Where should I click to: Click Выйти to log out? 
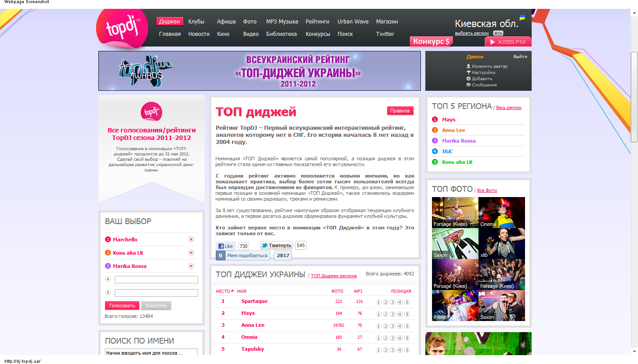click(x=520, y=57)
